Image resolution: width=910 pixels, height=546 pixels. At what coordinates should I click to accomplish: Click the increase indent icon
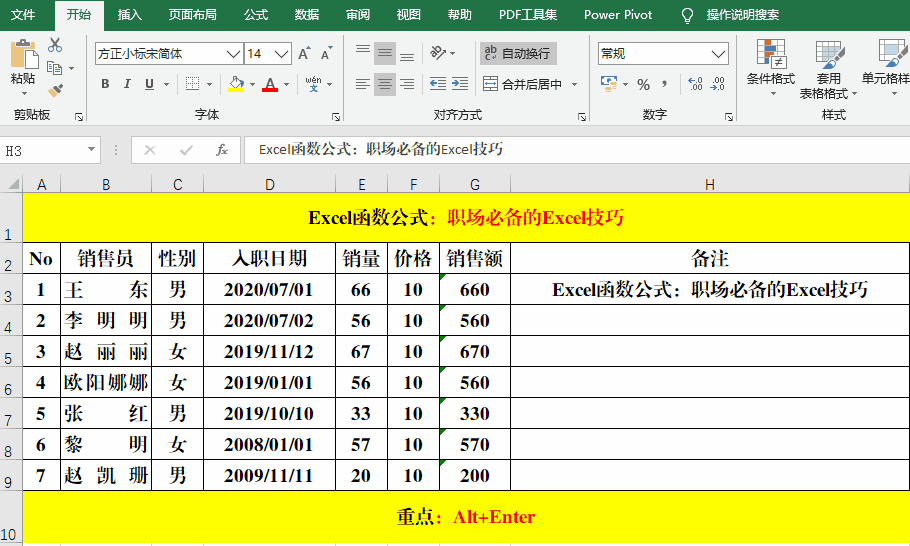460,84
